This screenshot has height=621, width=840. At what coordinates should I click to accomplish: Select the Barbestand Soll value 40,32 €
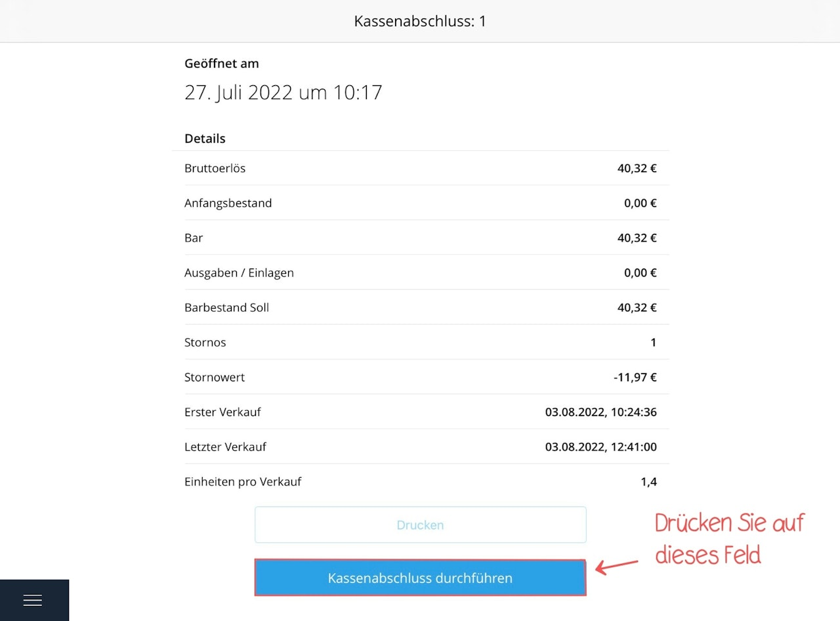637,307
